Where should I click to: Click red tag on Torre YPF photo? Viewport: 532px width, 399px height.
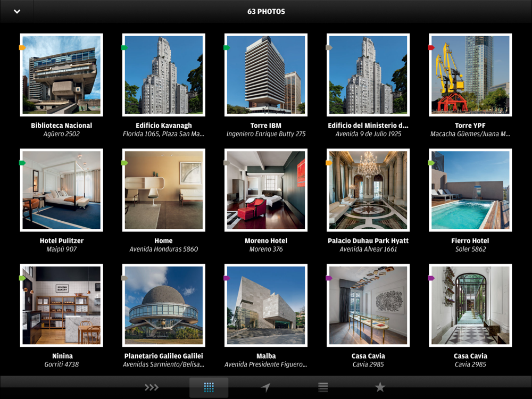click(431, 48)
